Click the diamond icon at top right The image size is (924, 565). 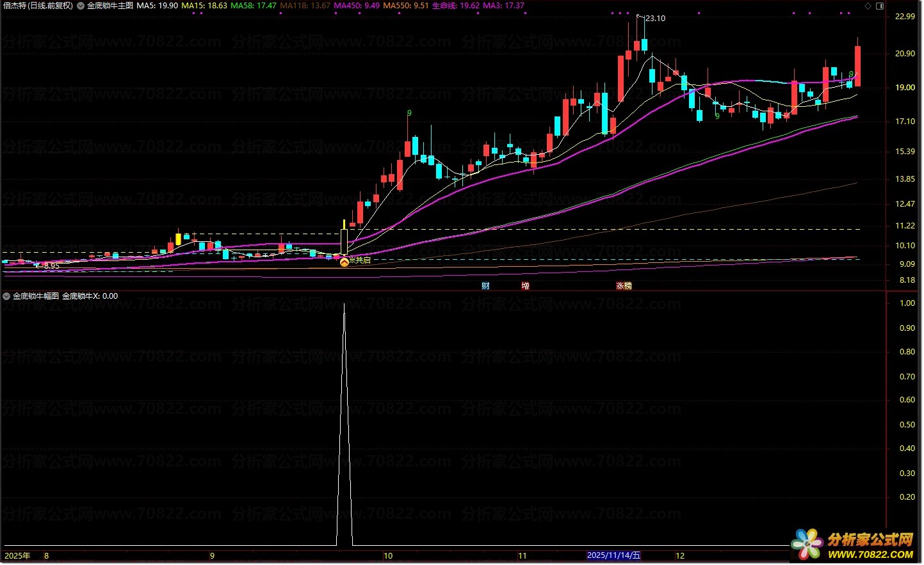pos(868,6)
